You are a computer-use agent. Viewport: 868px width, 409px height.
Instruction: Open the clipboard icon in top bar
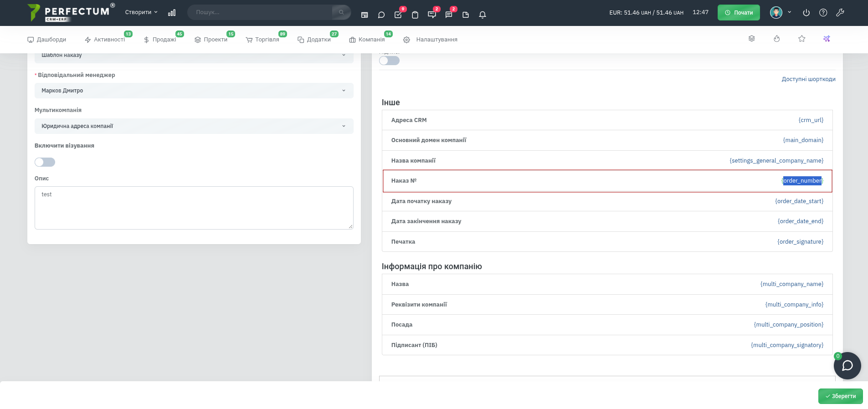pos(415,15)
